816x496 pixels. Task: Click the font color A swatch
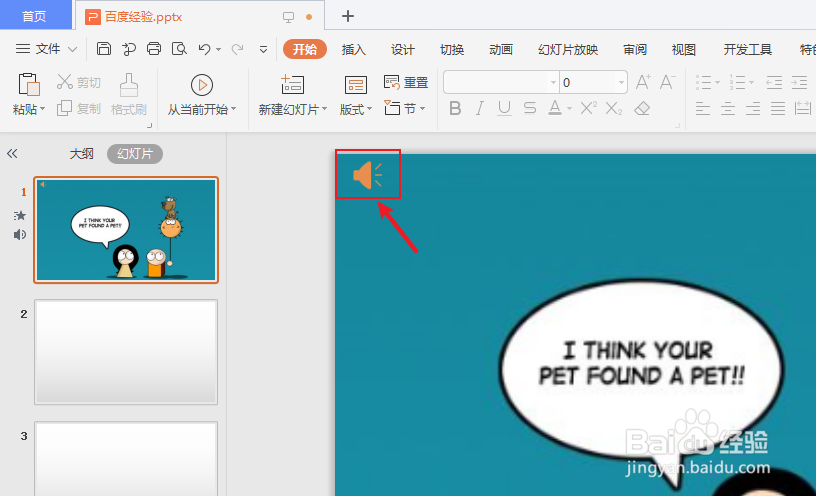pos(555,108)
